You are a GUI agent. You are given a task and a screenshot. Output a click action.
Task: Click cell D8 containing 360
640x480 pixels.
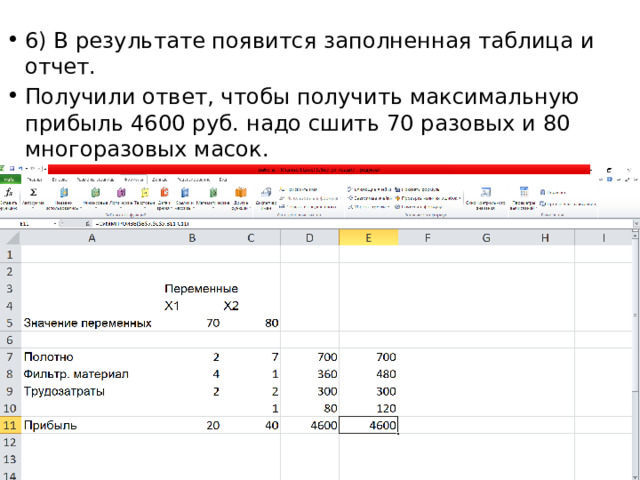[x=309, y=374]
